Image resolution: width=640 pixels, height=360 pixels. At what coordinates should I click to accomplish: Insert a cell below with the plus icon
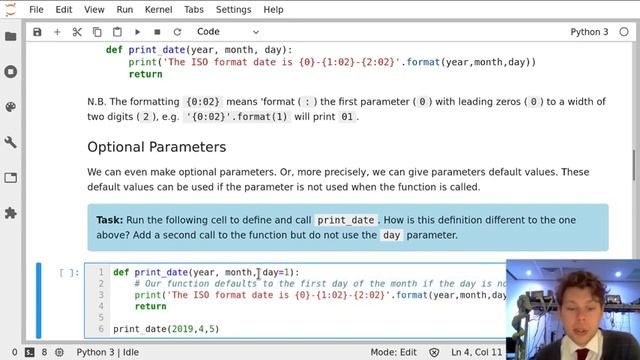(57, 32)
